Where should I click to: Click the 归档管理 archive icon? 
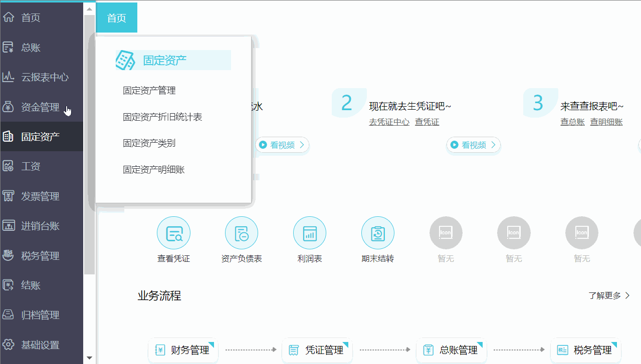point(9,315)
